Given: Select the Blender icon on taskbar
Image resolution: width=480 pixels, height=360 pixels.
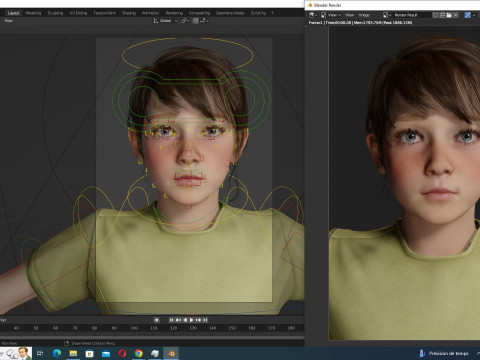Looking at the screenshot, I should (x=171, y=353).
